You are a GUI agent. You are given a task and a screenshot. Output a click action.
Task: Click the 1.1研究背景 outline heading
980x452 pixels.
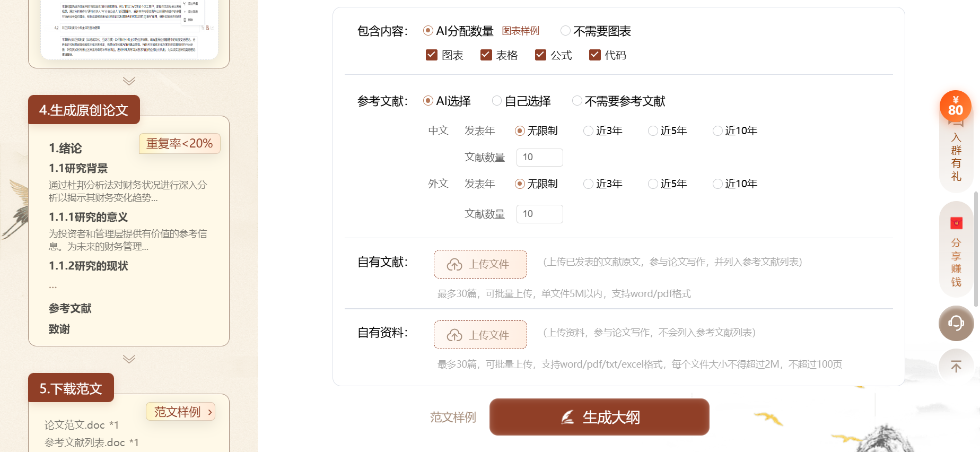point(78,168)
